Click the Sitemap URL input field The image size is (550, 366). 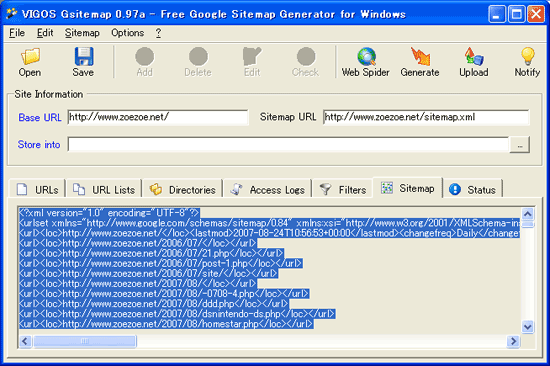(426, 117)
